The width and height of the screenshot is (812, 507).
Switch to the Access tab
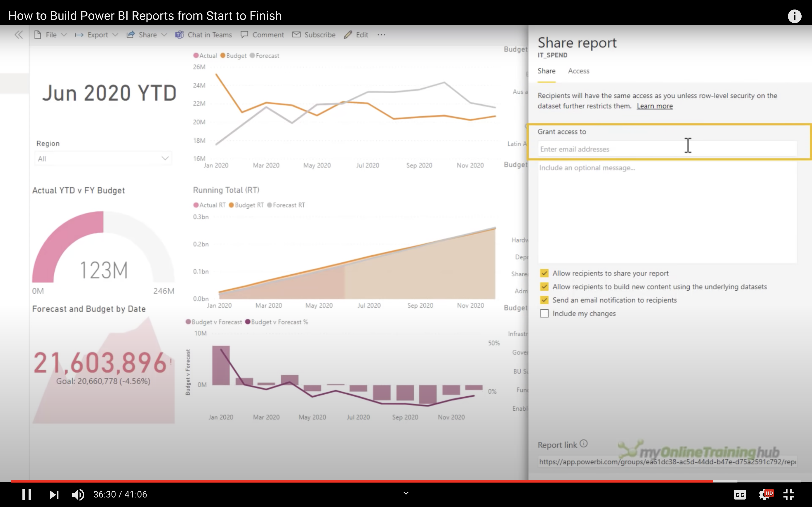(x=578, y=71)
